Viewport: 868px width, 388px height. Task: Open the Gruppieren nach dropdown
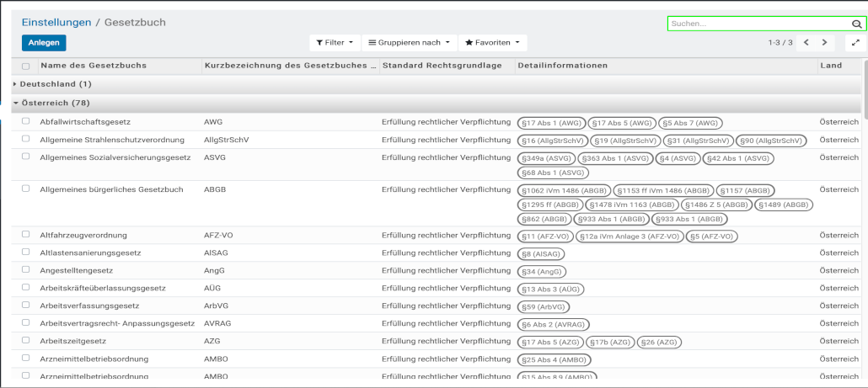410,42
